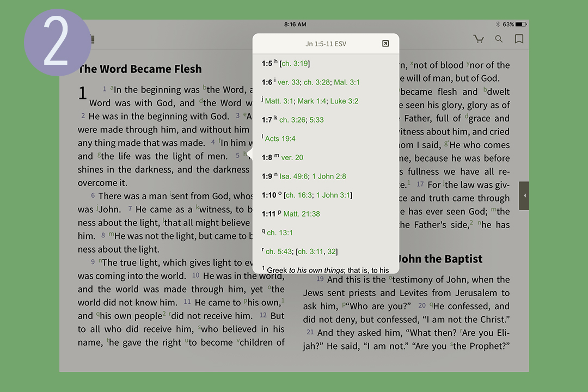Tap cross-reference letter before 'children of'
This screenshot has height=392, width=588.
238,340
